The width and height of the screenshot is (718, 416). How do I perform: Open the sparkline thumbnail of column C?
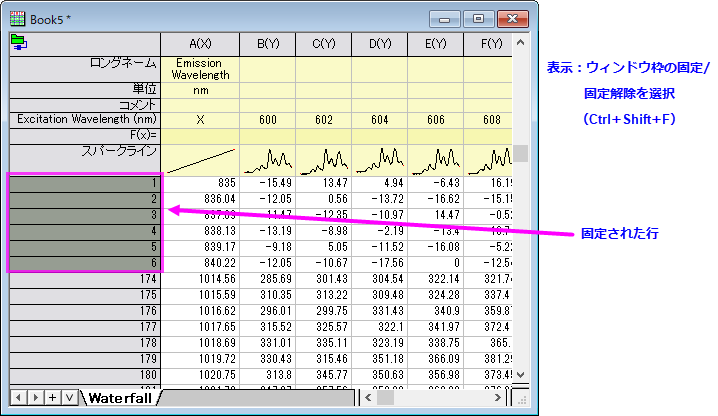(x=324, y=160)
